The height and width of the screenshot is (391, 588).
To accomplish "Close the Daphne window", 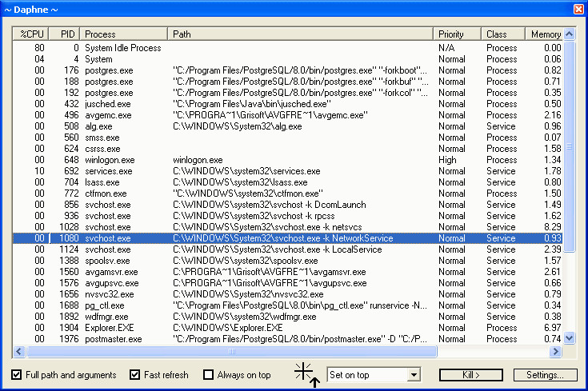I will [x=579, y=9].
